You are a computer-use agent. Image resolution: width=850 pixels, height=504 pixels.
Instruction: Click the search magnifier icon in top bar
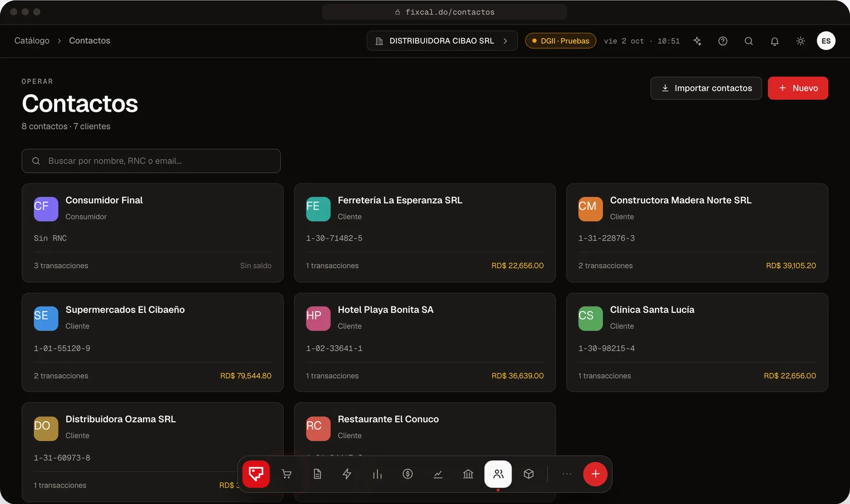point(749,41)
